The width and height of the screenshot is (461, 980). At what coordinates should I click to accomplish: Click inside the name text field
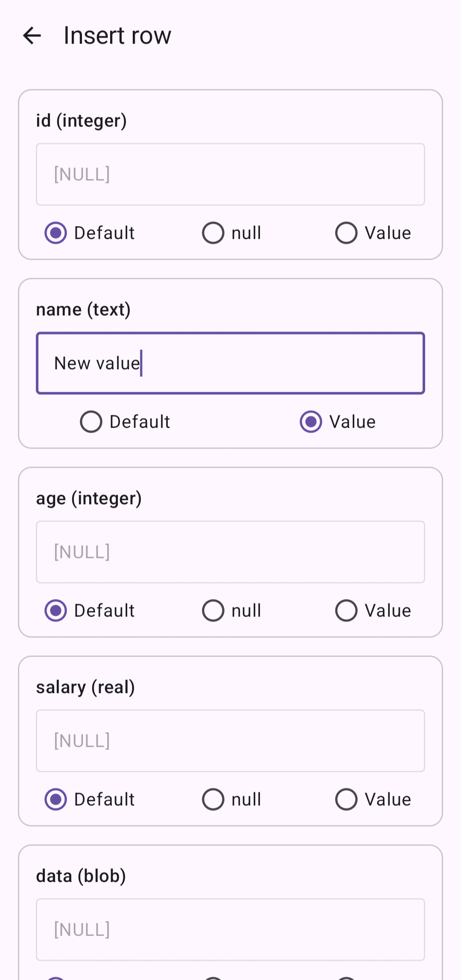[230, 362]
